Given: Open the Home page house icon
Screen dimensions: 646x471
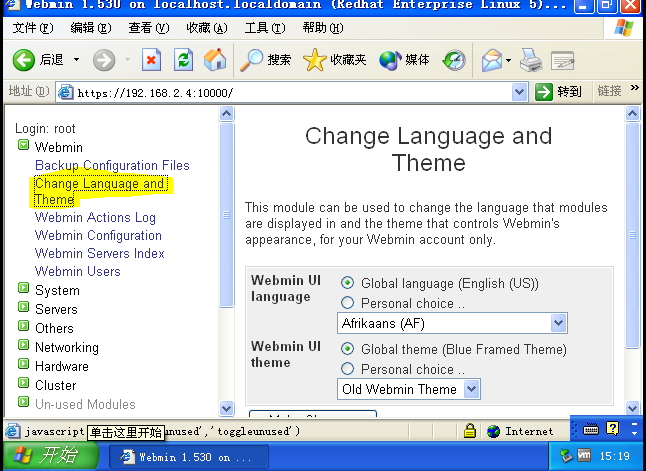Looking at the screenshot, I should 215,60.
